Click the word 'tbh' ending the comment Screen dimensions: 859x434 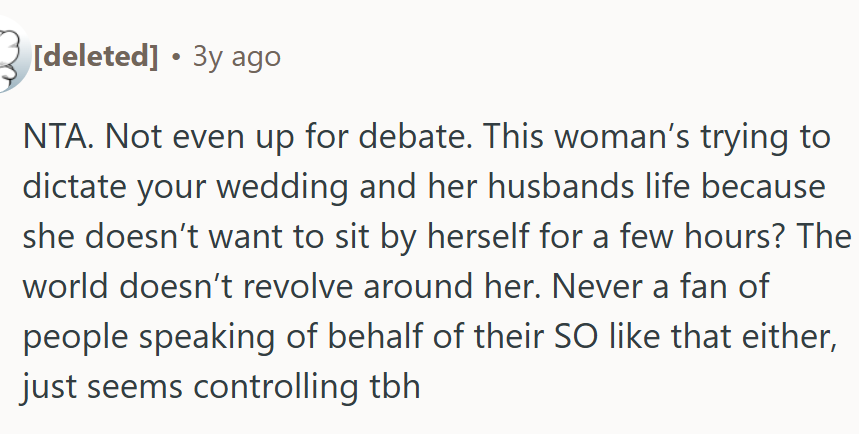(x=389, y=386)
